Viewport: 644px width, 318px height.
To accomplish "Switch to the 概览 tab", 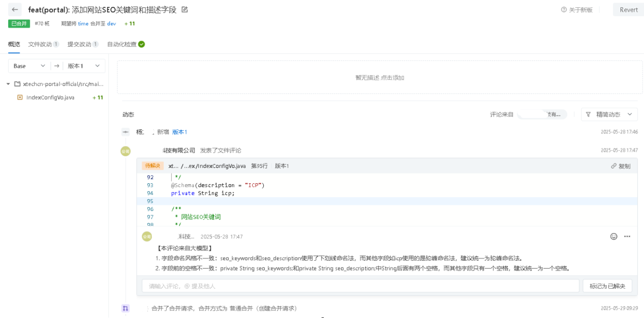I will (x=14, y=44).
